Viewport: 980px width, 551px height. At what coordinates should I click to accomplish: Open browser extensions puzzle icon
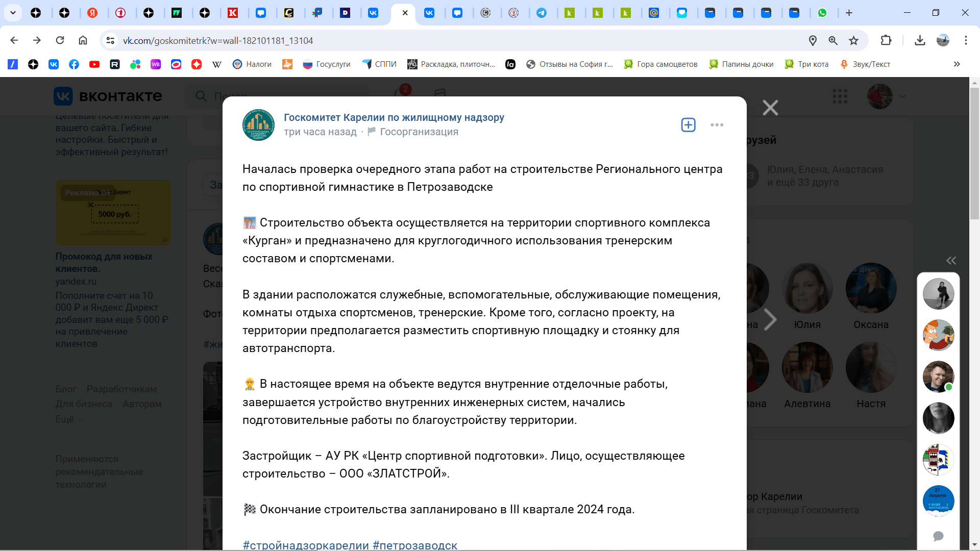click(886, 40)
